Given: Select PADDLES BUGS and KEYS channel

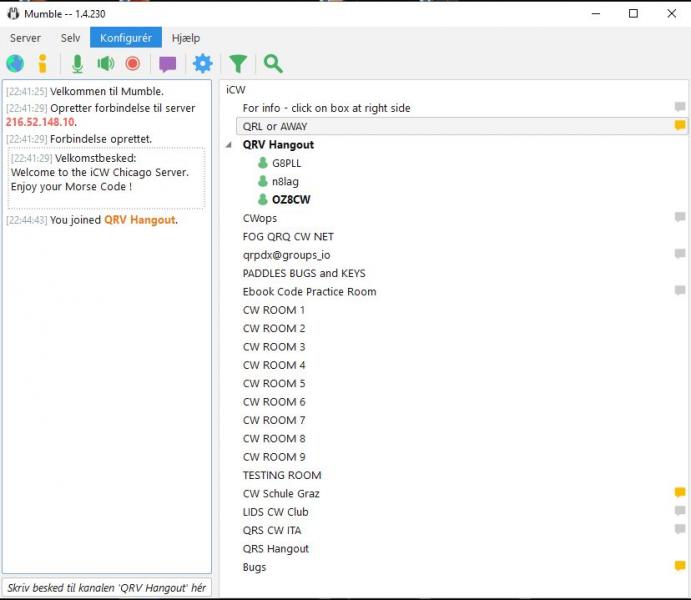Looking at the screenshot, I should [304, 273].
